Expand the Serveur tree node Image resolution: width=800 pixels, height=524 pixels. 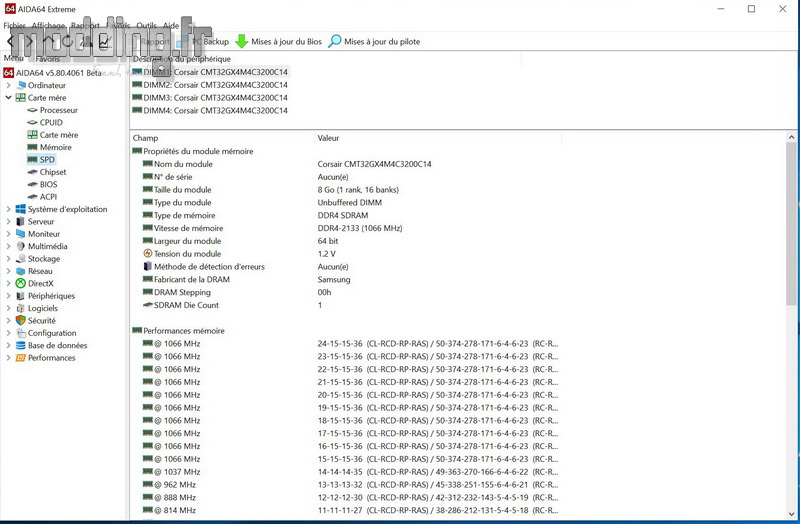pyautogui.click(x=8, y=221)
